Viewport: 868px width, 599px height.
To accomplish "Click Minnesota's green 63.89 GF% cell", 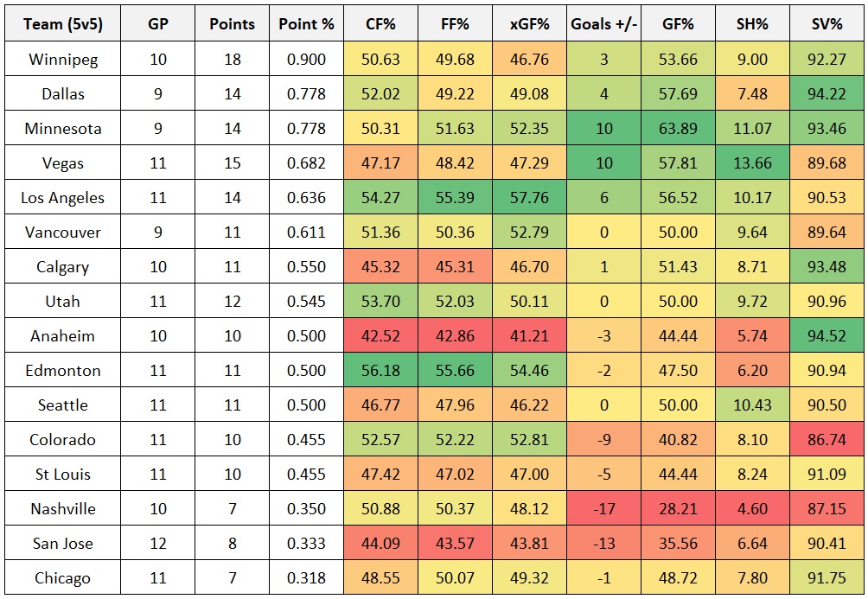I will point(677,129).
